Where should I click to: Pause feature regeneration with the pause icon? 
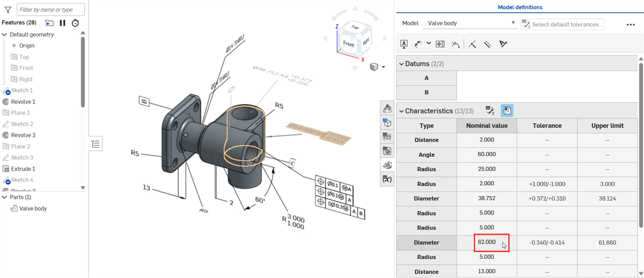(x=63, y=23)
